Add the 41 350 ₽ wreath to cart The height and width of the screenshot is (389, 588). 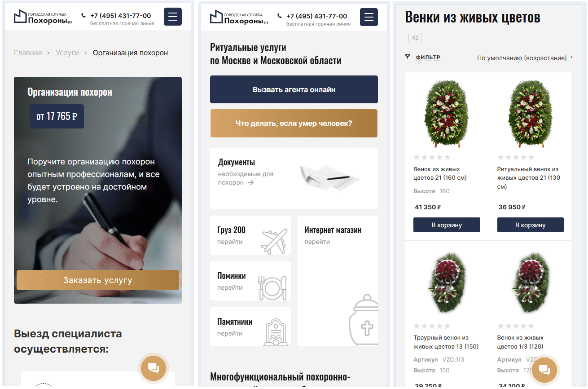[x=447, y=225]
